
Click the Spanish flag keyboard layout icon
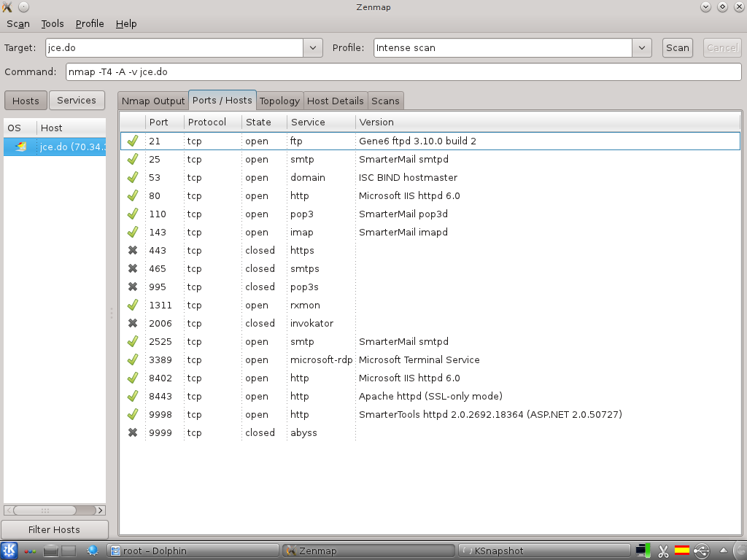pyautogui.click(x=682, y=551)
